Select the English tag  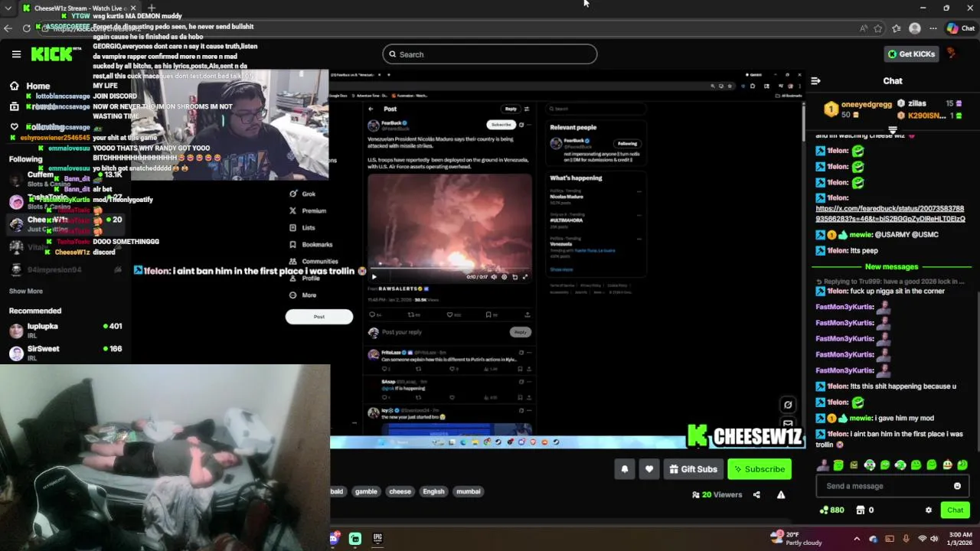click(433, 491)
